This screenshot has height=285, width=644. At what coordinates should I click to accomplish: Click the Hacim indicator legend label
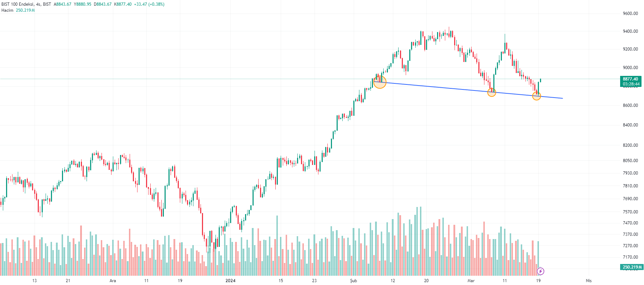point(7,10)
